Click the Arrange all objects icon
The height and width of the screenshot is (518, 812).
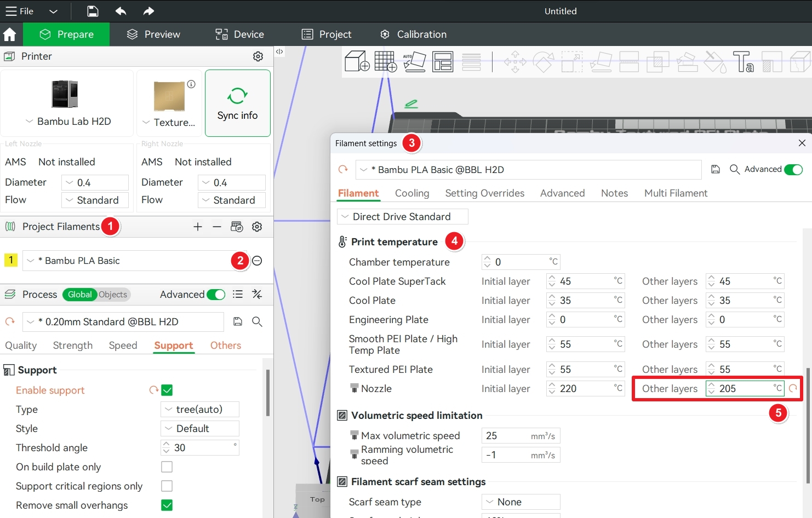click(443, 61)
